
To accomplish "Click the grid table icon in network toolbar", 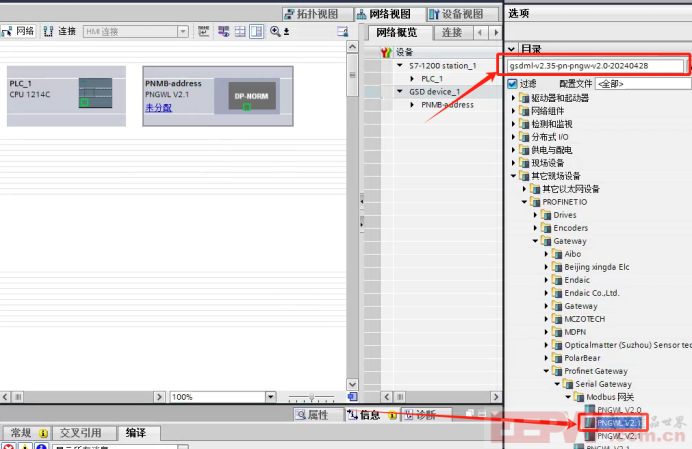I will 240,31.
